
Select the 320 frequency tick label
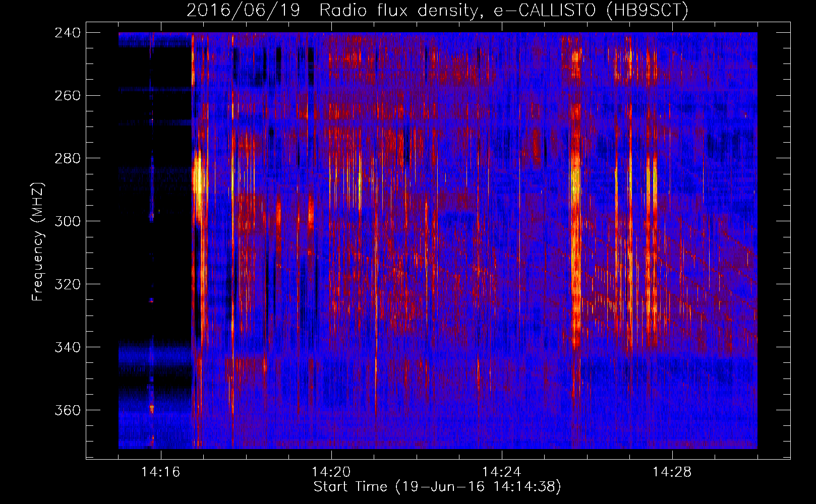click(68, 285)
